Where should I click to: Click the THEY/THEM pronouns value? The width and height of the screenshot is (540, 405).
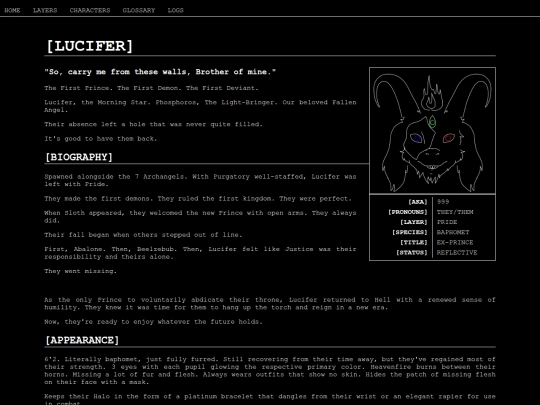pos(455,212)
